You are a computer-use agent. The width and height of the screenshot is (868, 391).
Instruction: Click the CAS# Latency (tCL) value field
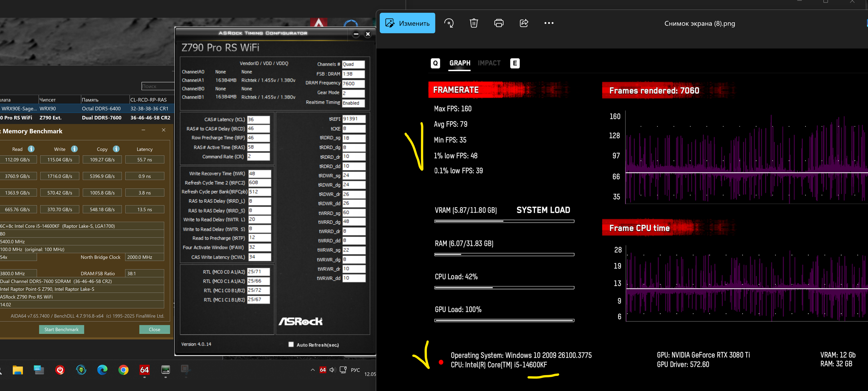point(258,119)
